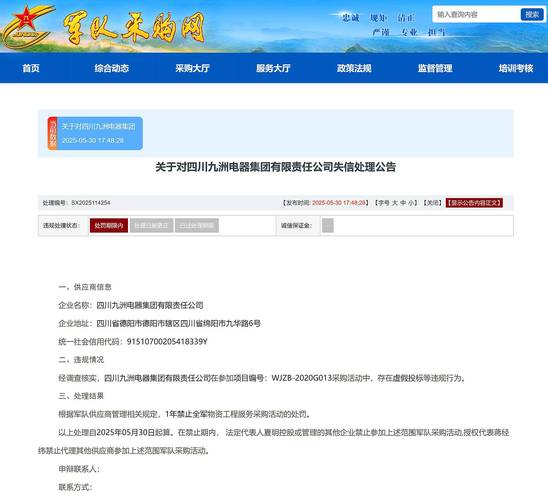Click the heading 三、处理结果
The image size is (548, 500).
pos(81,396)
